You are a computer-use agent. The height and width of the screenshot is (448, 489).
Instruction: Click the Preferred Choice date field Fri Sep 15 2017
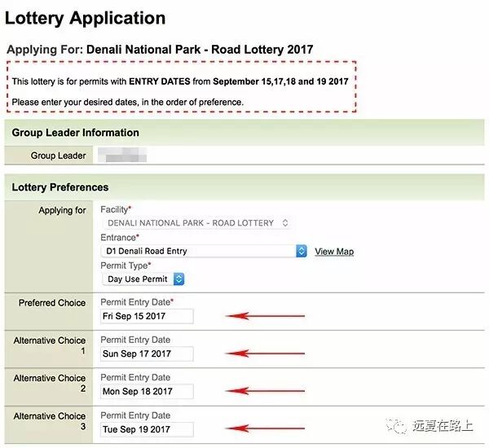[x=147, y=316]
